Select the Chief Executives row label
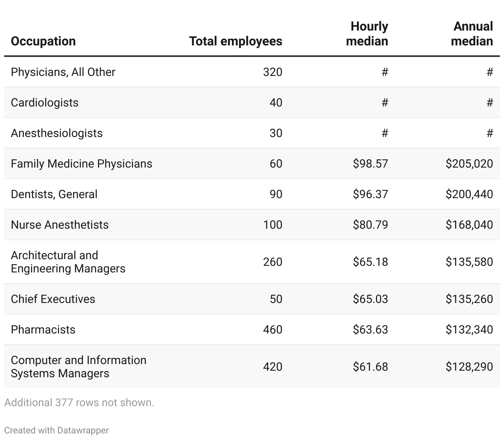Image resolution: width=504 pixels, height=440 pixels. (53, 299)
